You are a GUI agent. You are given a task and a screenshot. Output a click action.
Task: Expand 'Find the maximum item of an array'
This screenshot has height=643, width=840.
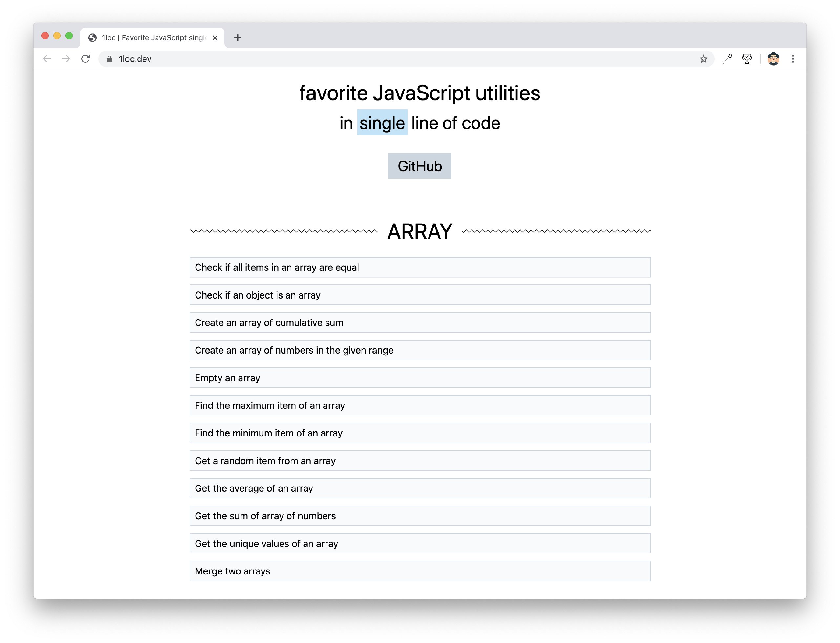coord(420,405)
